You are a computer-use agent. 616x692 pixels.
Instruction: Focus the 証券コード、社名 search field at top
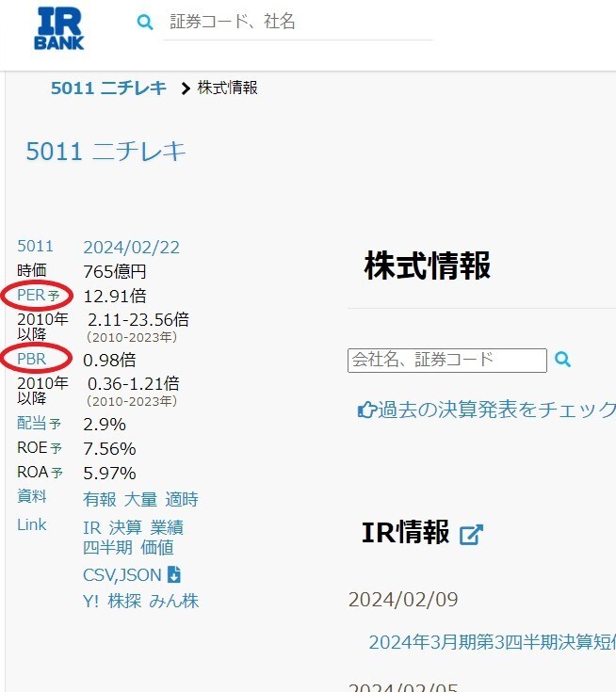[x=298, y=22]
